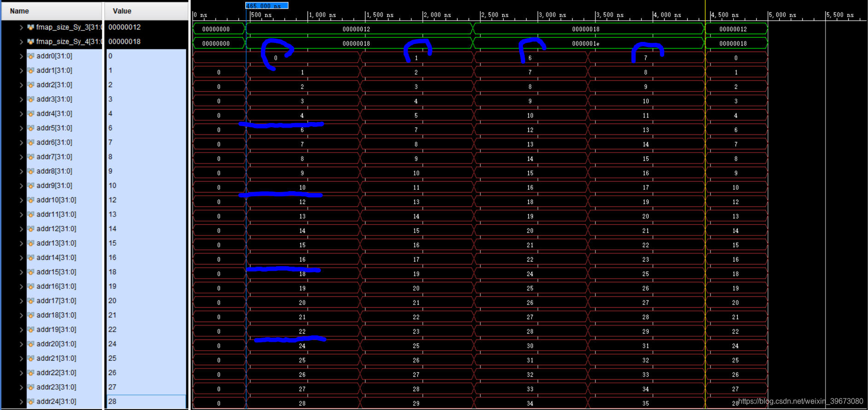Image resolution: width=868 pixels, height=410 pixels.
Task: Click the value 20 in addr17 value column
Action: [113, 301]
